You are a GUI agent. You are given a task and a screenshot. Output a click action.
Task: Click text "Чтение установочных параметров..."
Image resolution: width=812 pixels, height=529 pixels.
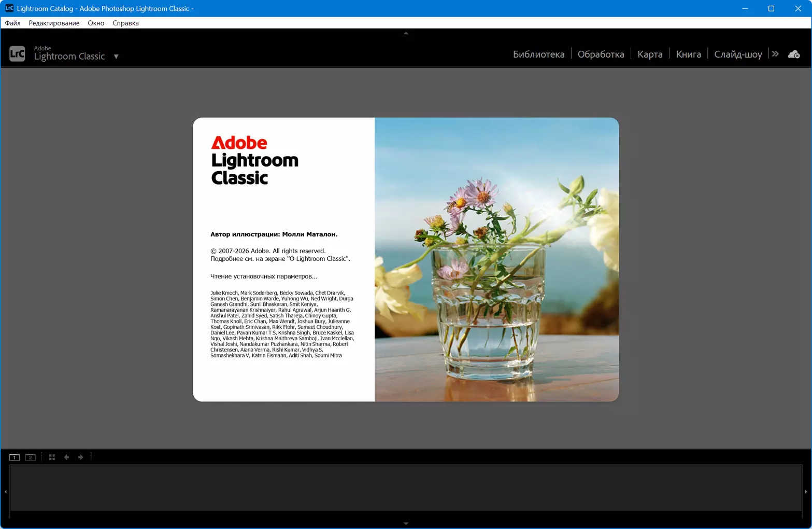coord(264,276)
